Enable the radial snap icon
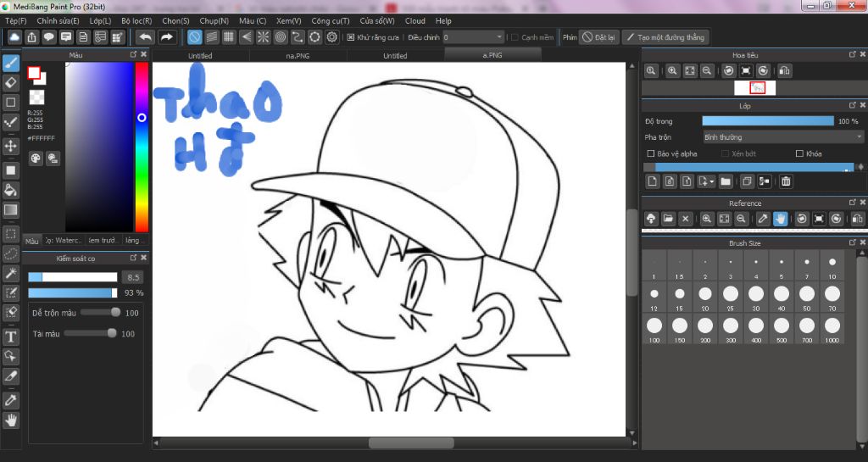Viewport: 868px width, 462px height. [263, 37]
